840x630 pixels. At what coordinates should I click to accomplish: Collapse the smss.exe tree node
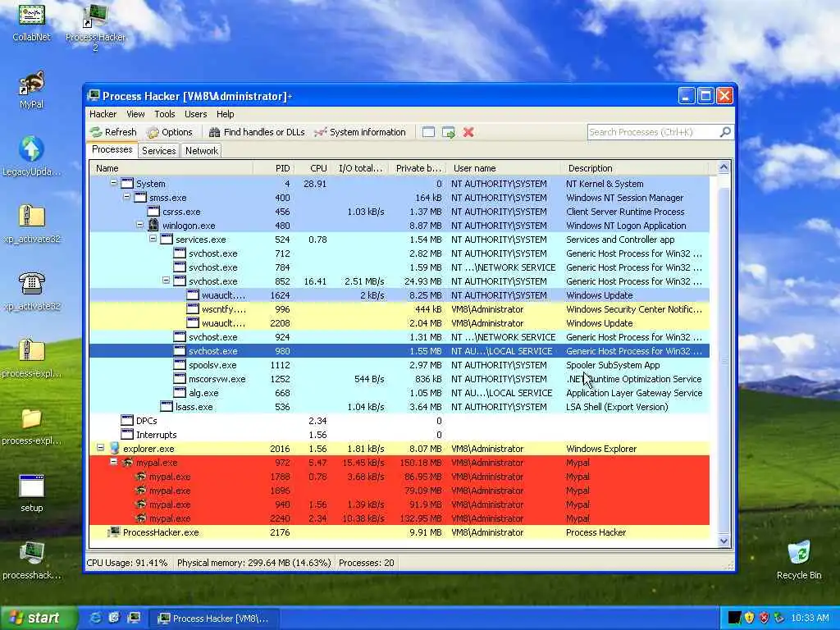point(127,197)
